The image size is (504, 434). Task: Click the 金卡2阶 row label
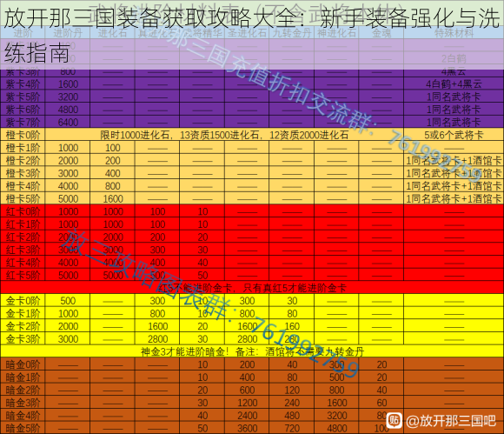(x=23, y=326)
